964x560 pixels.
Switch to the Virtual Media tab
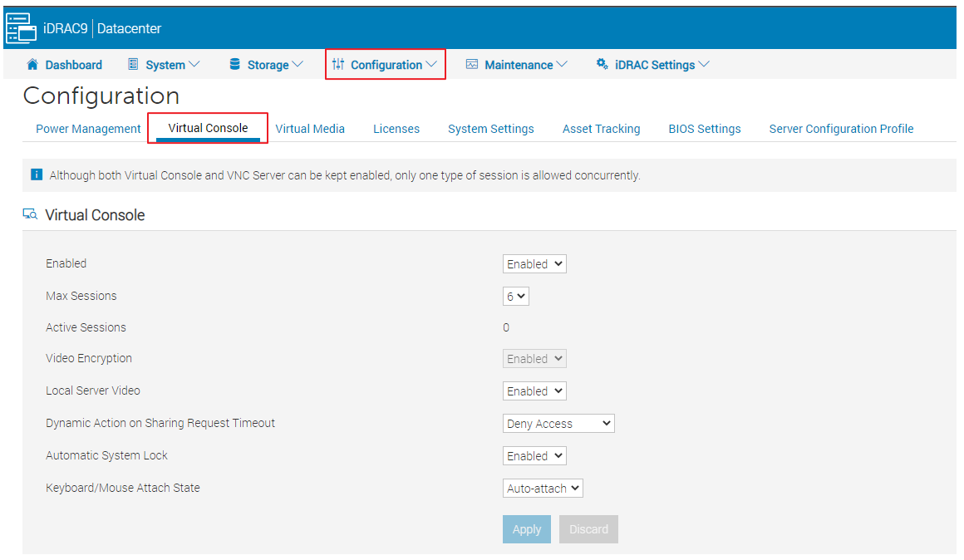point(310,128)
